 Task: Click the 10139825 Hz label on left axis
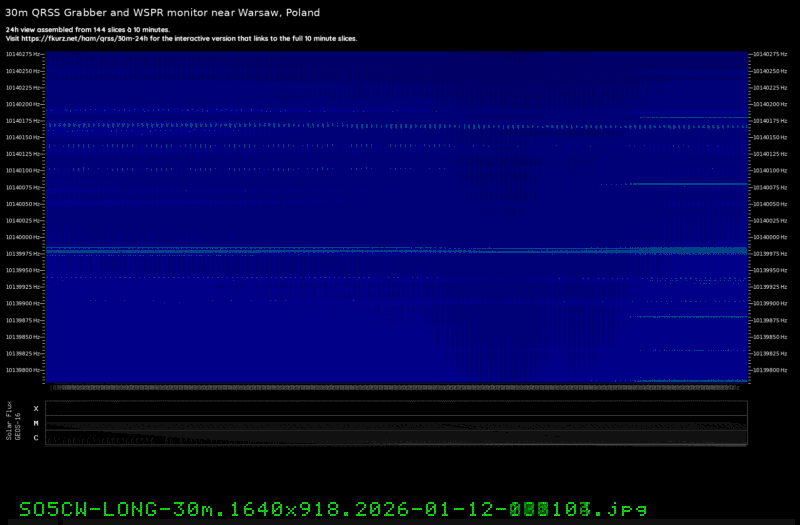click(23, 354)
